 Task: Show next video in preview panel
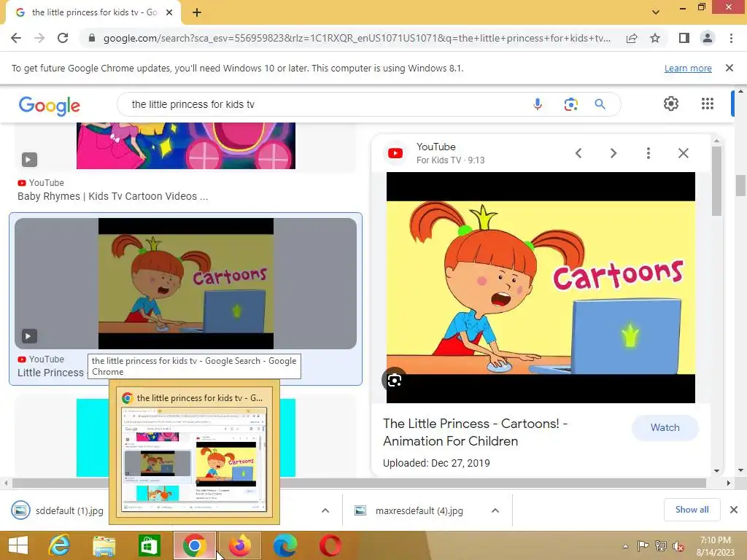click(x=614, y=153)
